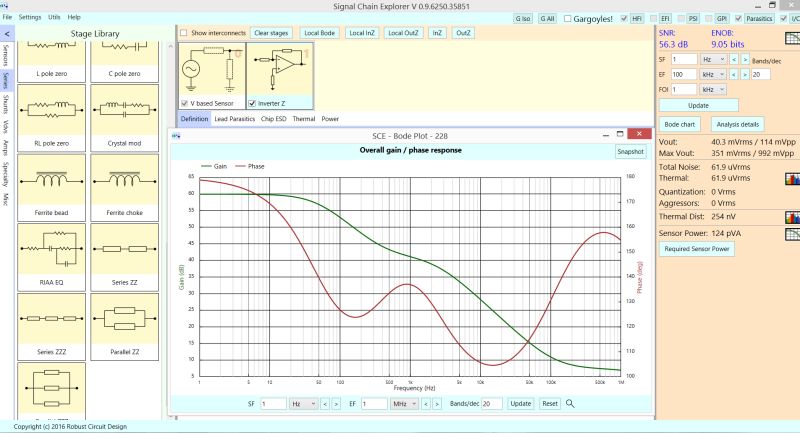Screen dimensions: 800x433
Task: Increase SF with the right arrow in analysis panel
Action: click(x=745, y=60)
